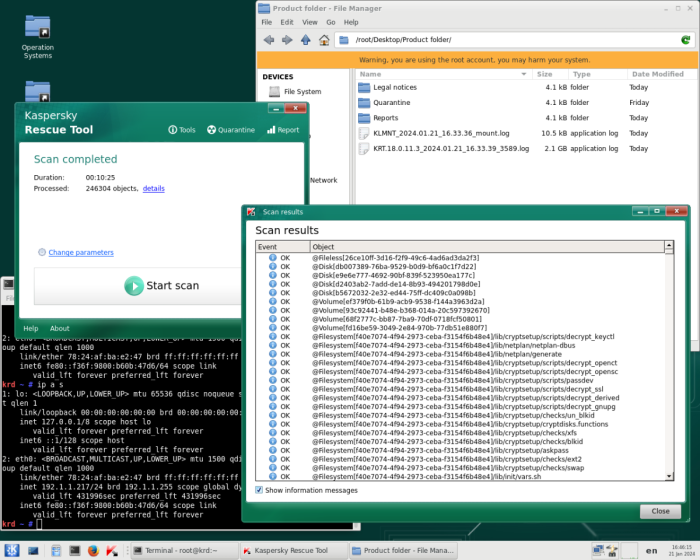This screenshot has height=560, width=700.
Task: Select the netplan-dbus row in Scan results
Action: [x=460, y=345]
